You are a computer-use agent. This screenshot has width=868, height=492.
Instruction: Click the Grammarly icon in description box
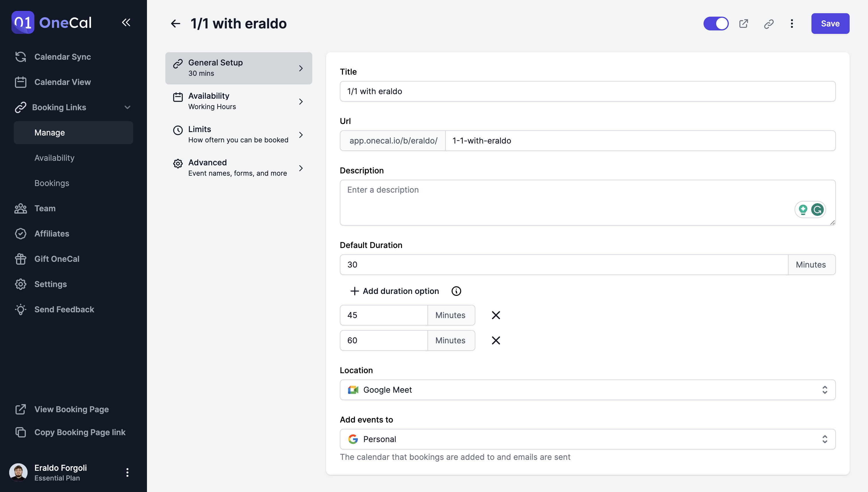coord(818,210)
